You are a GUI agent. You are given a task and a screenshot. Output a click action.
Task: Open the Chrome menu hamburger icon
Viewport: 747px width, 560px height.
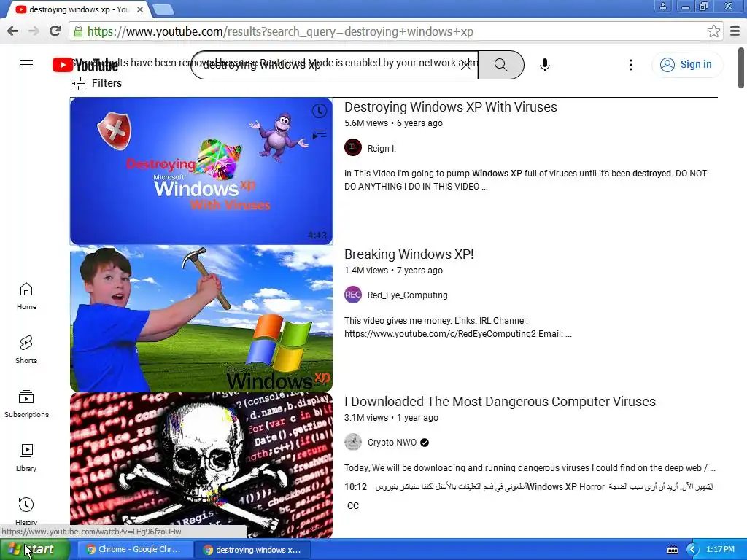click(735, 31)
